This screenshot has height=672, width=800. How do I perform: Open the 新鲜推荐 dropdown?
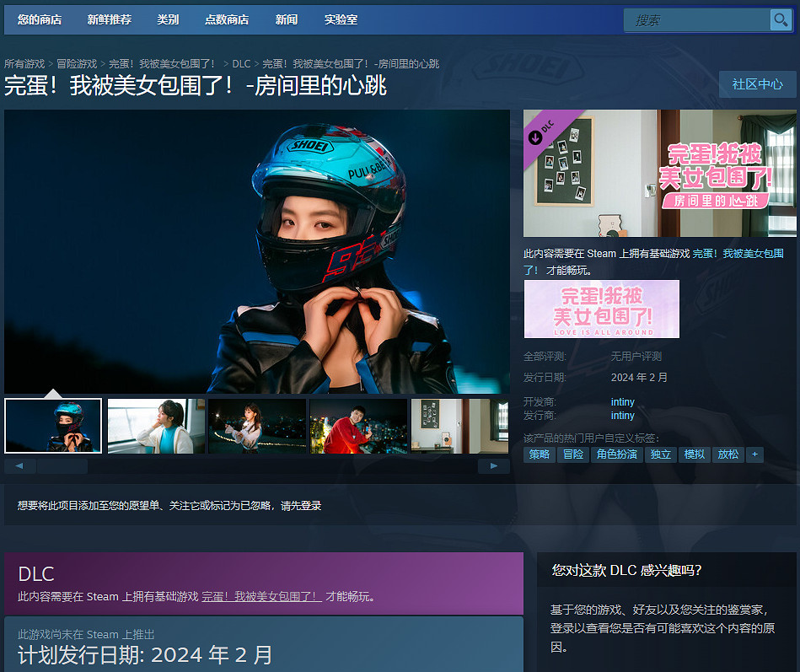pyautogui.click(x=110, y=19)
